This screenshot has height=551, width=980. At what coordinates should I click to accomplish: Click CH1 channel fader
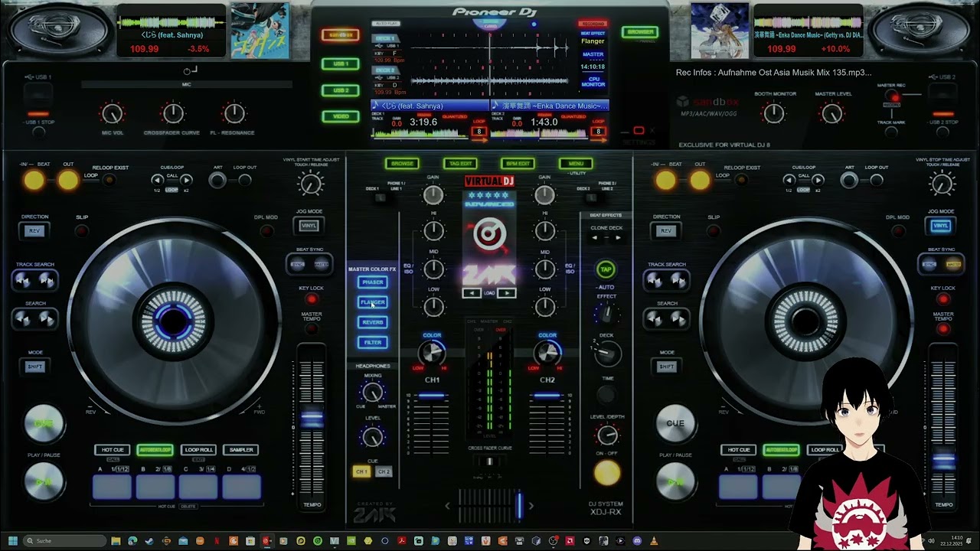[432, 396]
